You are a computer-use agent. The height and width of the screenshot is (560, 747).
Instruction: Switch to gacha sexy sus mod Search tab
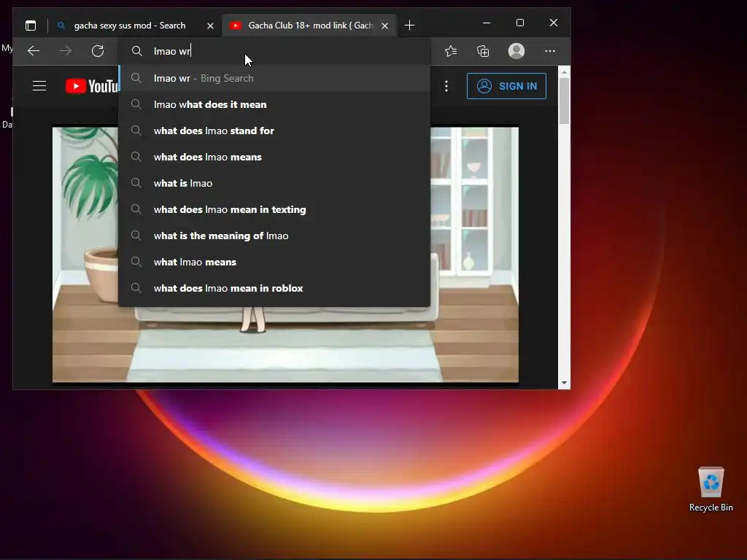coord(135,26)
